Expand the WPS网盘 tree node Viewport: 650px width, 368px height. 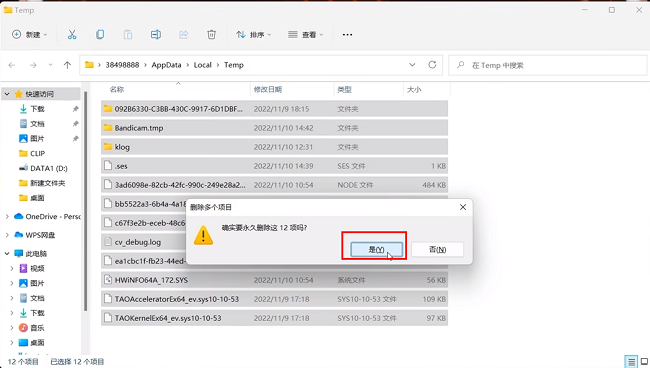[x=7, y=235]
